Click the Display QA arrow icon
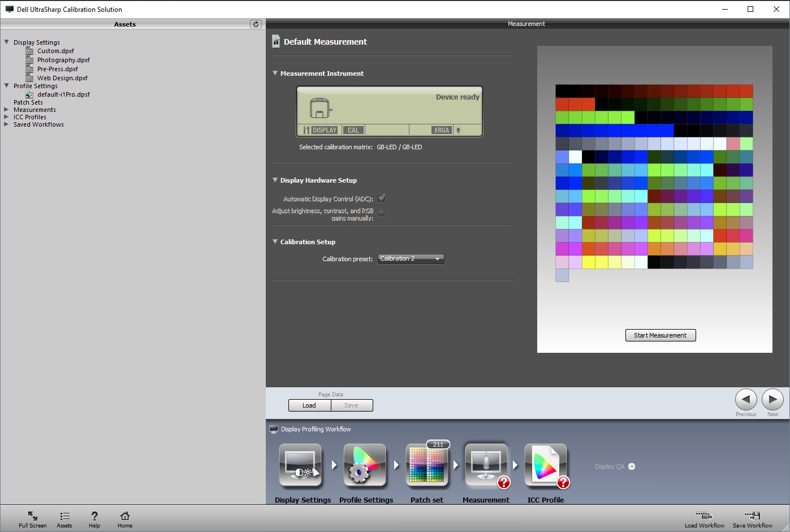Image resolution: width=790 pixels, height=532 pixels. 632,466
